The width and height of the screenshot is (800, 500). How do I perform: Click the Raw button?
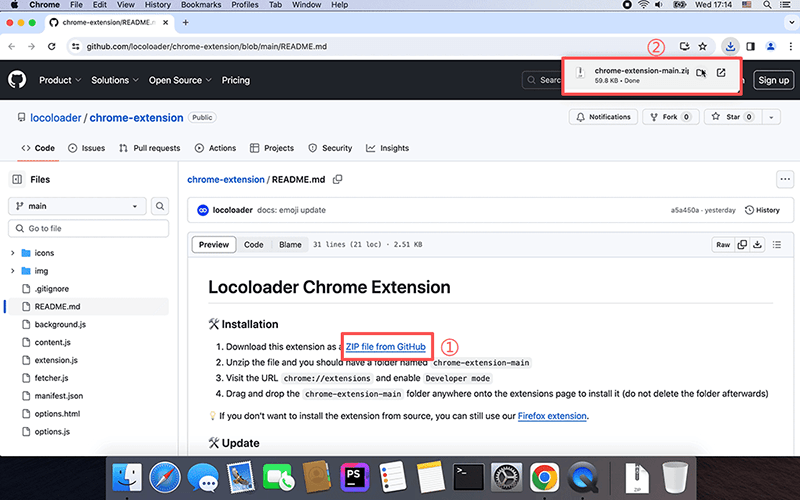point(723,244)
